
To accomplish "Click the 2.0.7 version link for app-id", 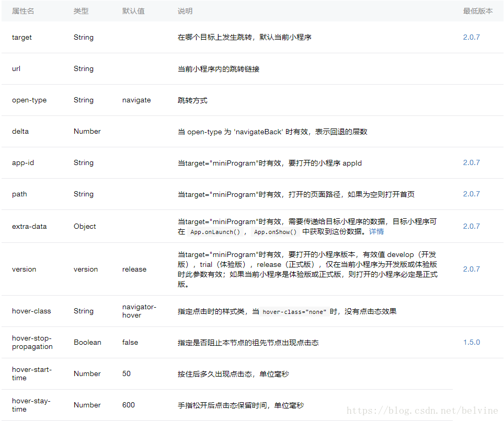I will click(471, 163).
